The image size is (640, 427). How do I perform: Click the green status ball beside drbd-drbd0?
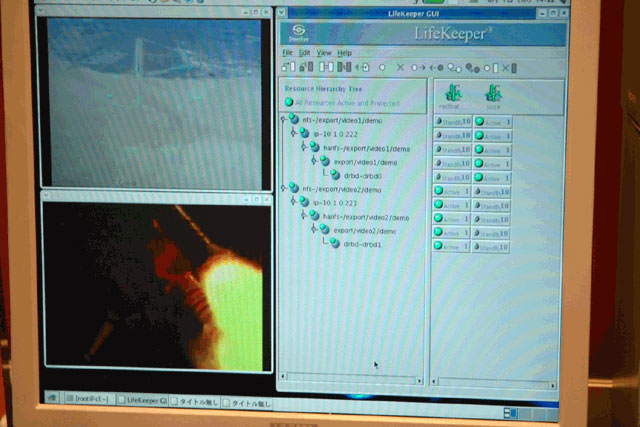click(x=334, y=175)
